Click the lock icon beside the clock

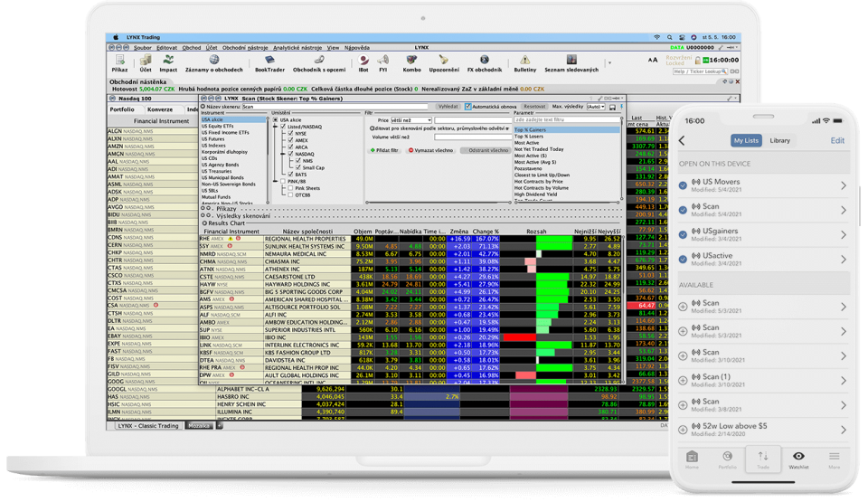tap(698, 60)
